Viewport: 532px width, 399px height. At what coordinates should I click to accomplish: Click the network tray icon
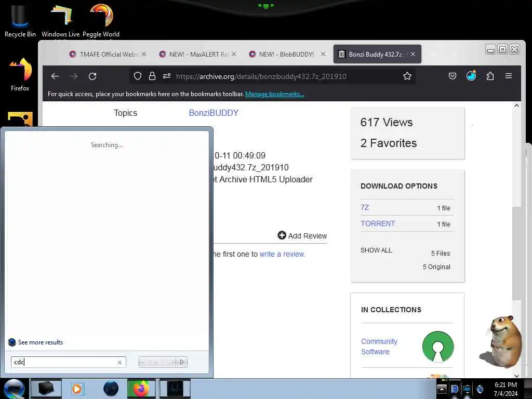point(467,389)
